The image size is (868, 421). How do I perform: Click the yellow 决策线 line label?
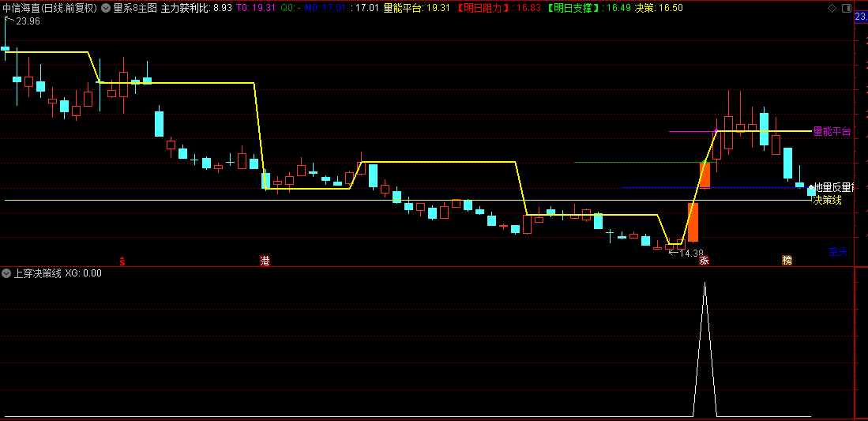[x=827, y=200]
